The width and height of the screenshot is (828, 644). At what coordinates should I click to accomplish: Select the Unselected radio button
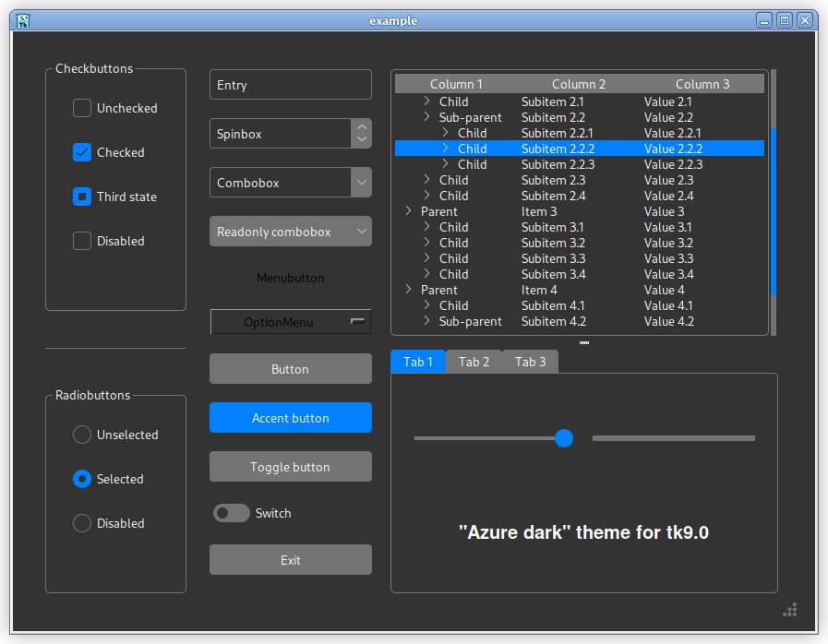coord(82,435)
